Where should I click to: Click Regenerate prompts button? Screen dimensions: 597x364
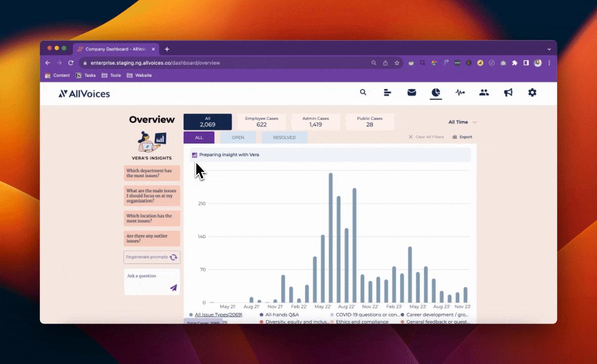[x=152, y=257]
